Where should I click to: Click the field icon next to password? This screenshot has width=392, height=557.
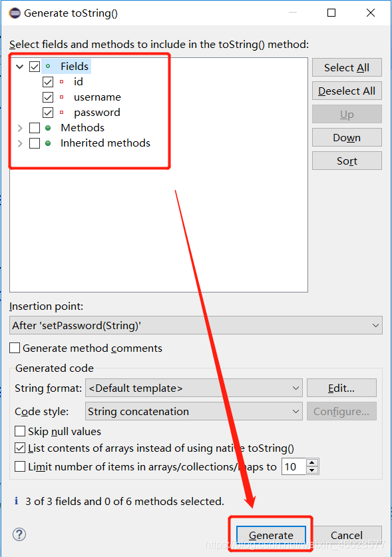[x=61, y=113]
